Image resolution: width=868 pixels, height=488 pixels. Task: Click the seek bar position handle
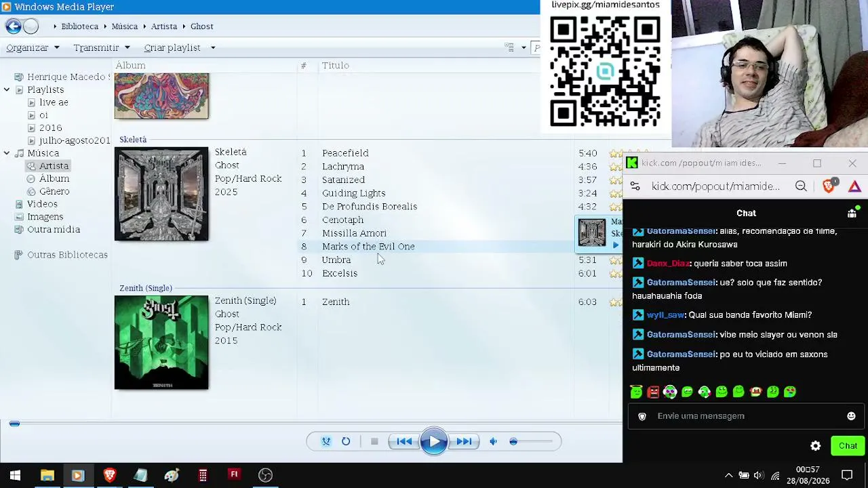[x=14, y=424]
